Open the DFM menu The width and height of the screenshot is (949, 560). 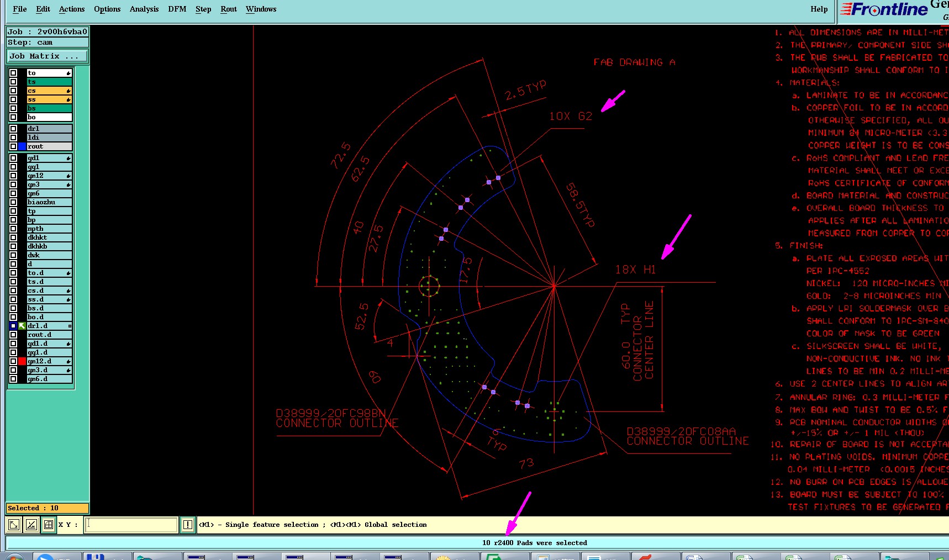point(177,9)
